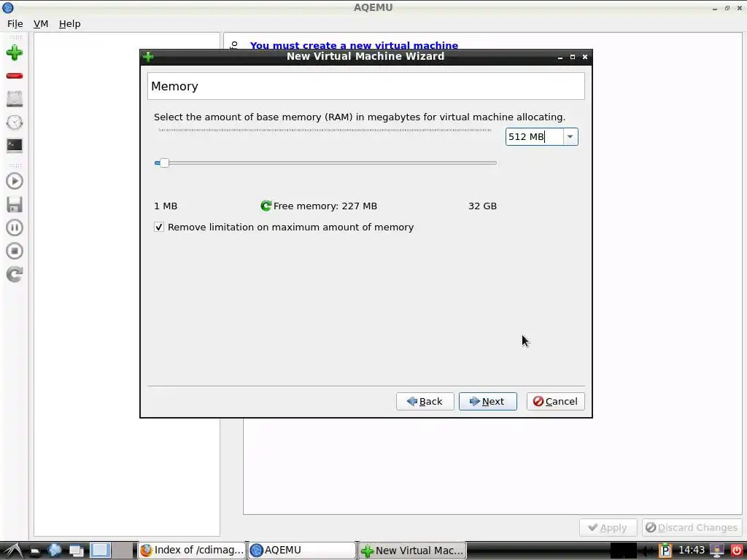The height and width of the screenshot is (560, 747).
Task: Switch to AQEMU taskbar window
Action: click(x=301, y=550)
